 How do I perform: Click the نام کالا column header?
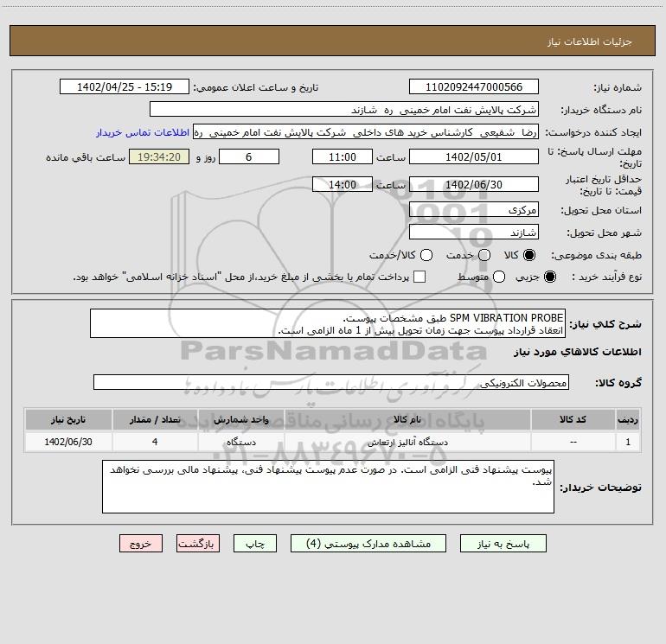[x=407, y=419]
